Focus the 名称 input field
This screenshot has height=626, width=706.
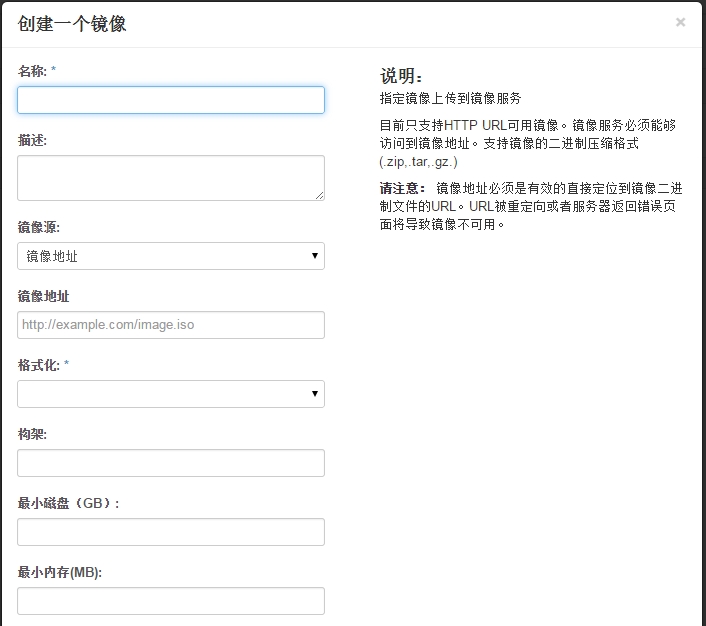click(171, 100)
